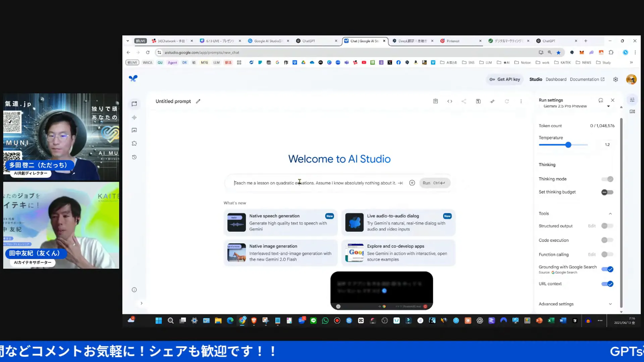Viewport: 644px width, 362px height.
Task: Open the browser three-dot menu
Action: point(635,53)
